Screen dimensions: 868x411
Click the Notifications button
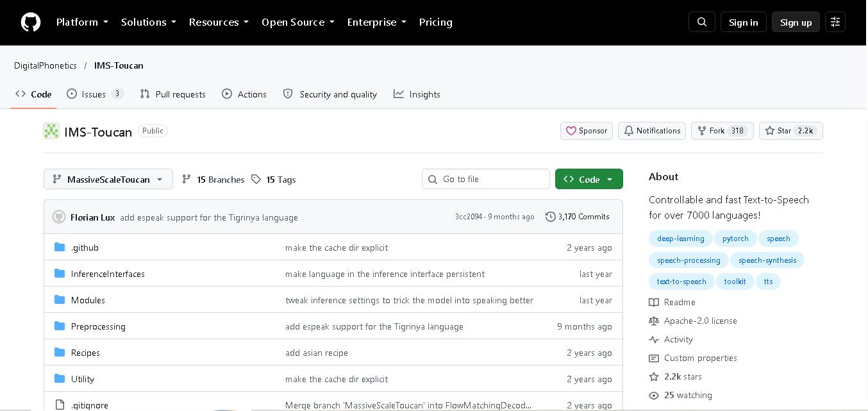coord(652,131)
